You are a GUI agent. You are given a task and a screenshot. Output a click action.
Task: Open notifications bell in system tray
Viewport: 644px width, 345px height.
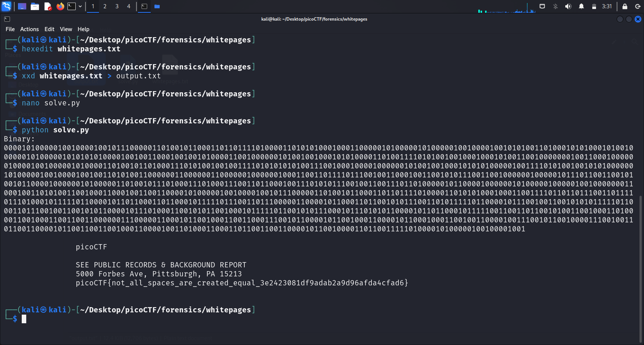[581, 6]
